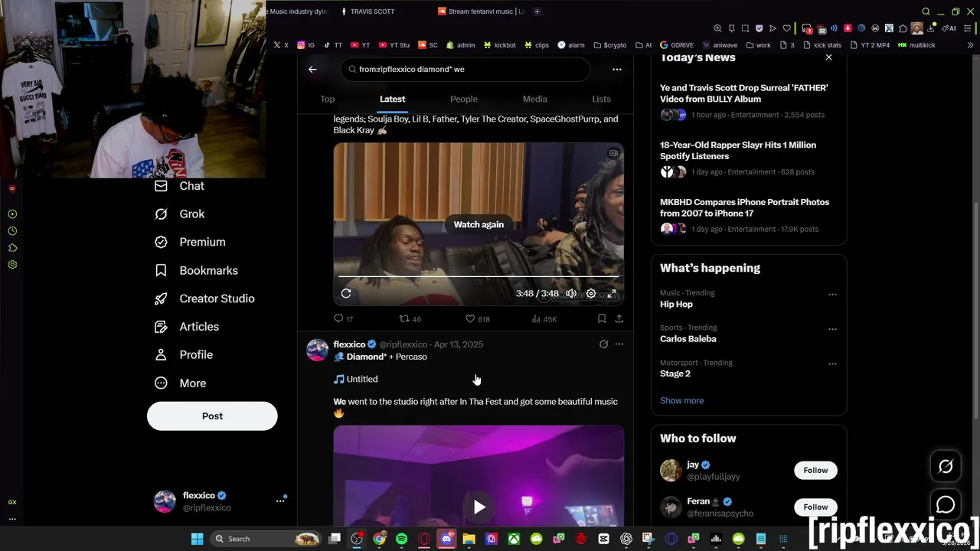Viewport: 980px width, 551px height.
Task: Show hidden bookmarks with the chevron
Action: point(970,45)
